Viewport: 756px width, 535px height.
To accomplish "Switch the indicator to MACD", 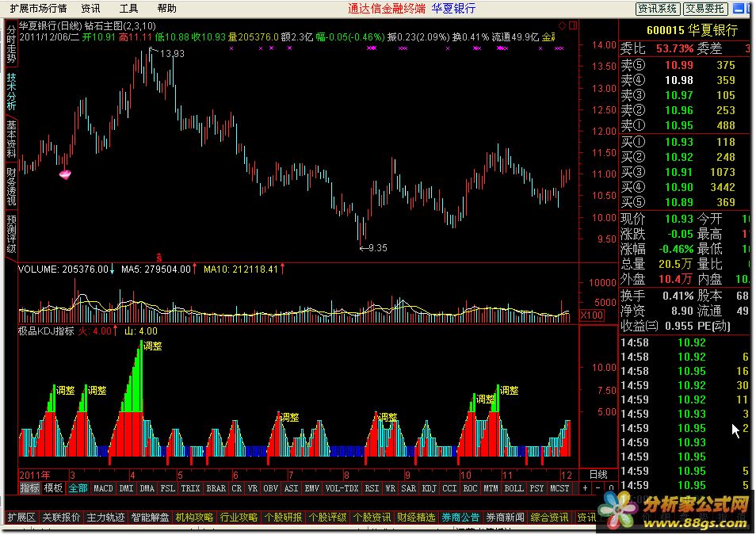I will click(x=103, y=488).
